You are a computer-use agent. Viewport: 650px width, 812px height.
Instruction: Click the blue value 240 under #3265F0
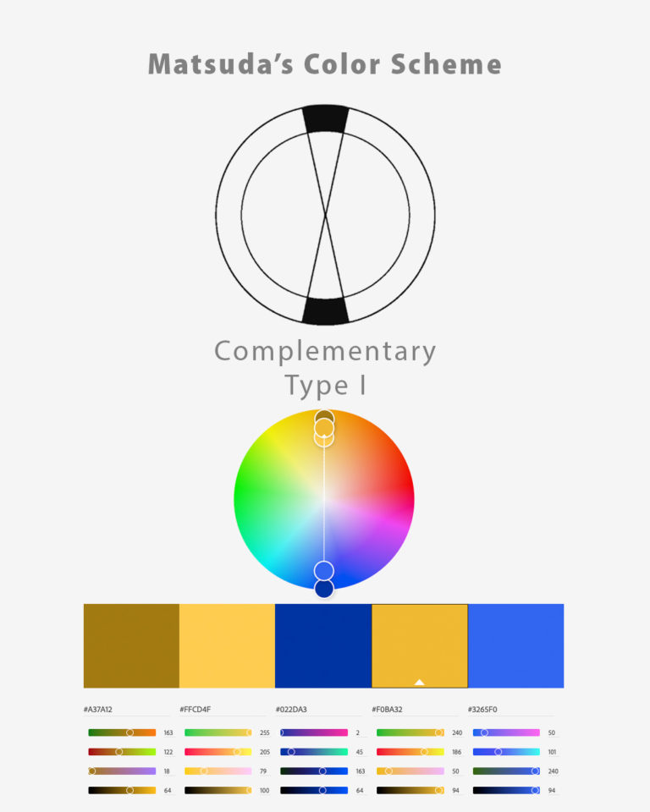tap(553, 771)
